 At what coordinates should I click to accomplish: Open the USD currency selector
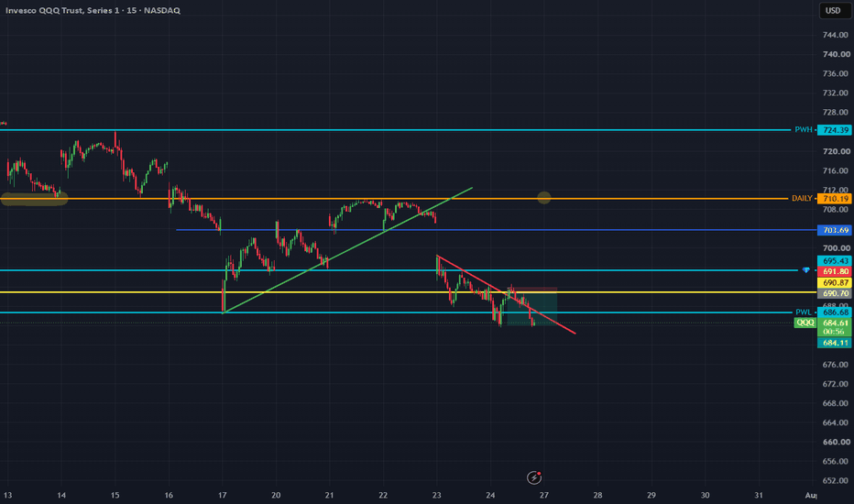833,10
